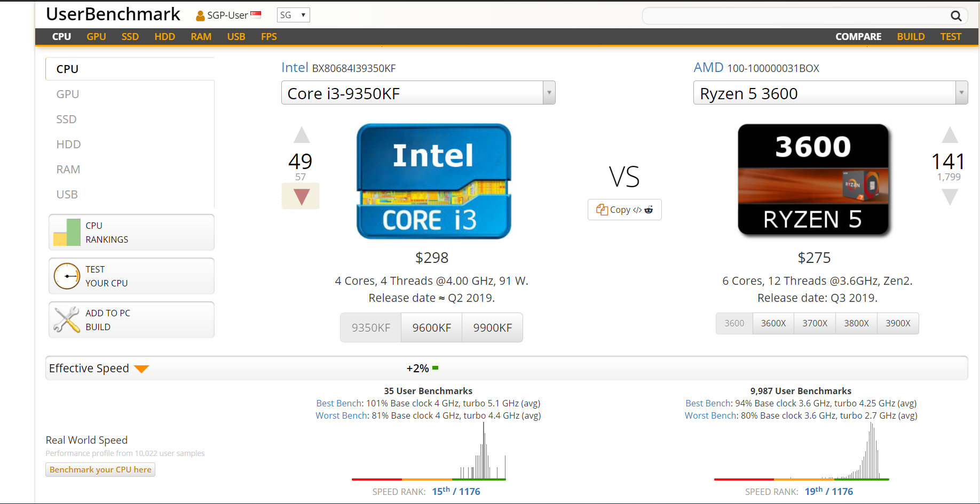Click the Add to PC Build tools icon

pyautogui.click(x=67, y=320)
